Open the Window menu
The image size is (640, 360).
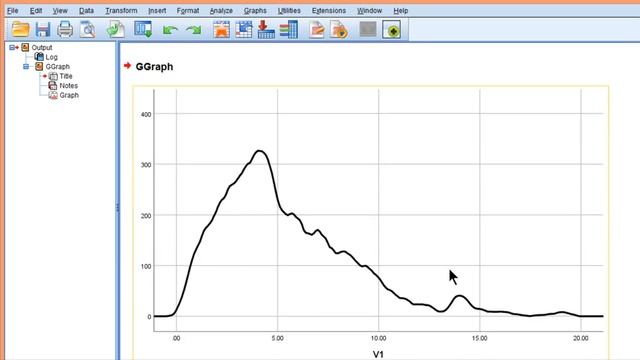pyautogui.click(x=369, y=11)
